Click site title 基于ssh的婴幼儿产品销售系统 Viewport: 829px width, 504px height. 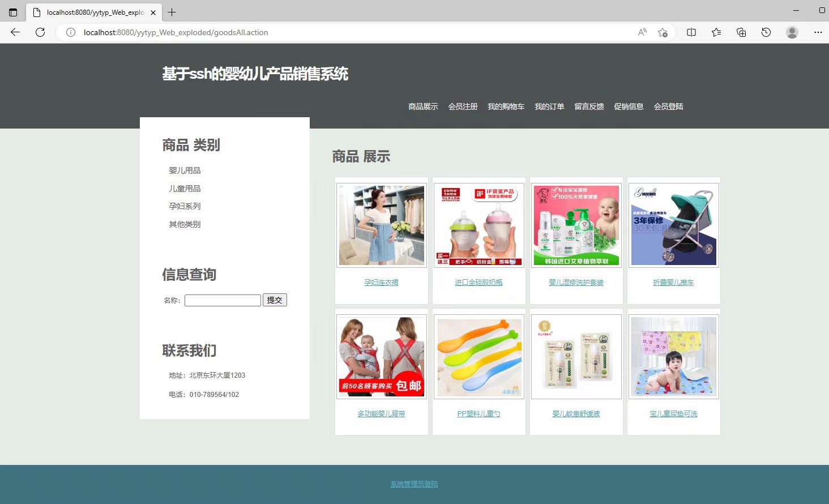[x=255, y=74]
